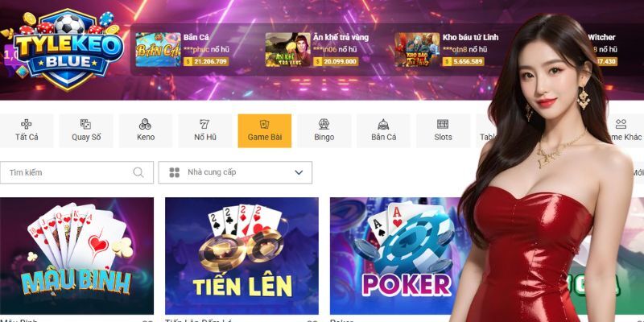The width and height of the screenshot is (644, 322).
Task: Click the Bắn Cá jackpot banner thumbnail
Action: click(158, 50)
